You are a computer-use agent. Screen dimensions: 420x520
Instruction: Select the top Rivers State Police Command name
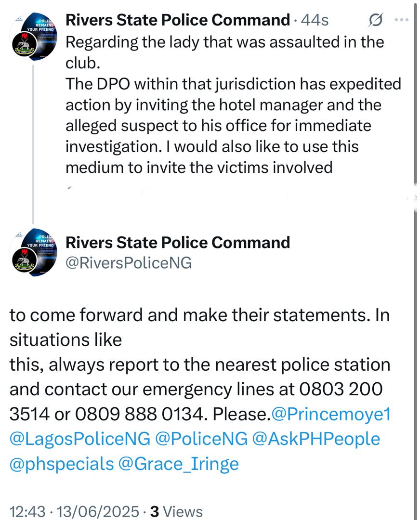click(178, 20)
